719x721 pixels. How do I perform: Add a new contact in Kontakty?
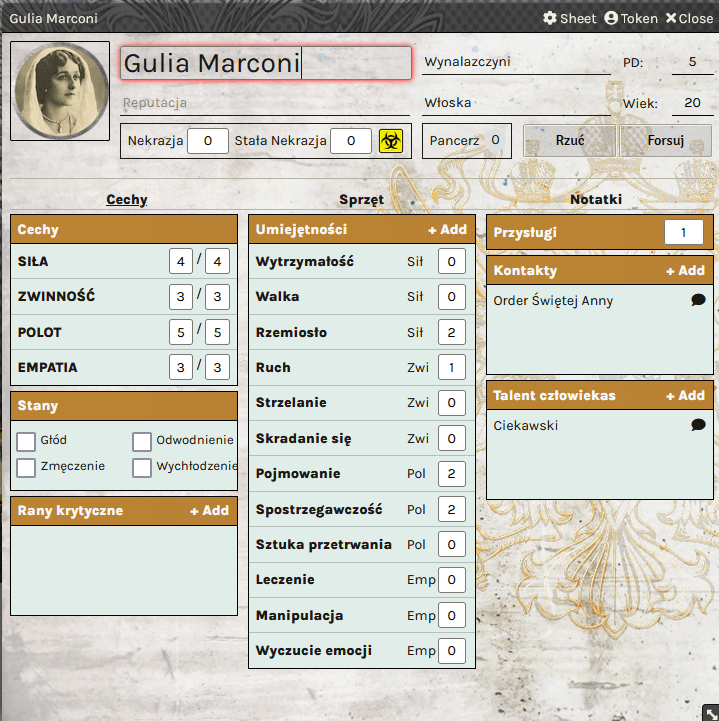[685, 270]
